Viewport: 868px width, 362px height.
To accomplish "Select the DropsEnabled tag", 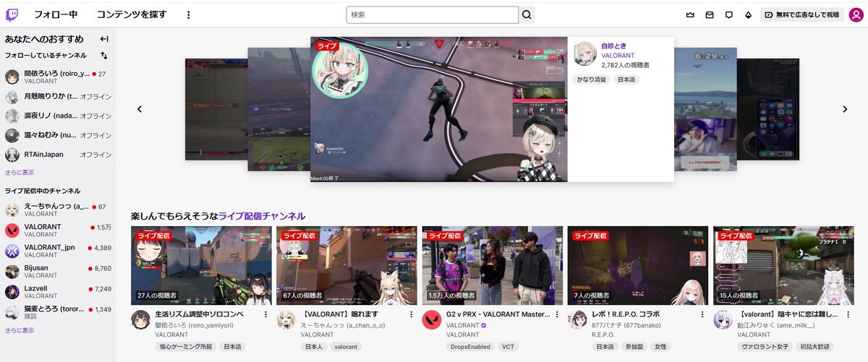I will tap(471, 347).
